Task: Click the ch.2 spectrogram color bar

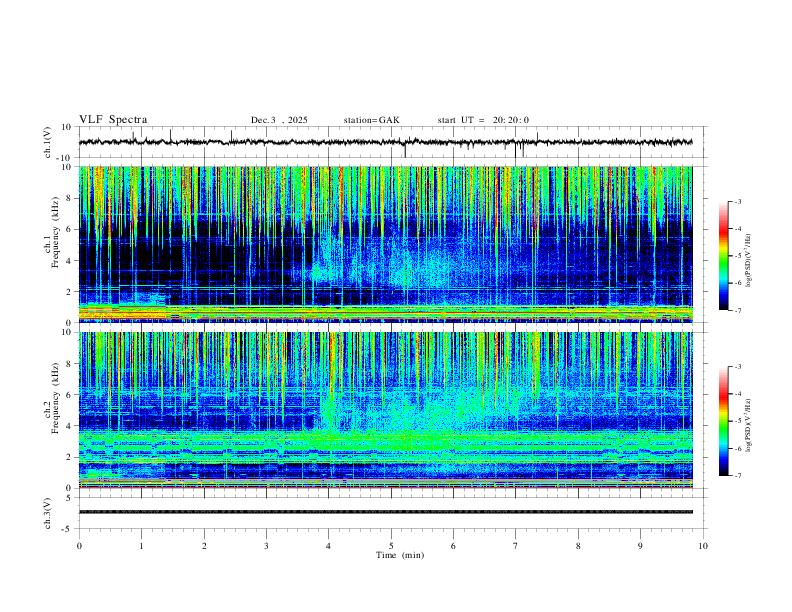Action: click(x=723, y=421)
